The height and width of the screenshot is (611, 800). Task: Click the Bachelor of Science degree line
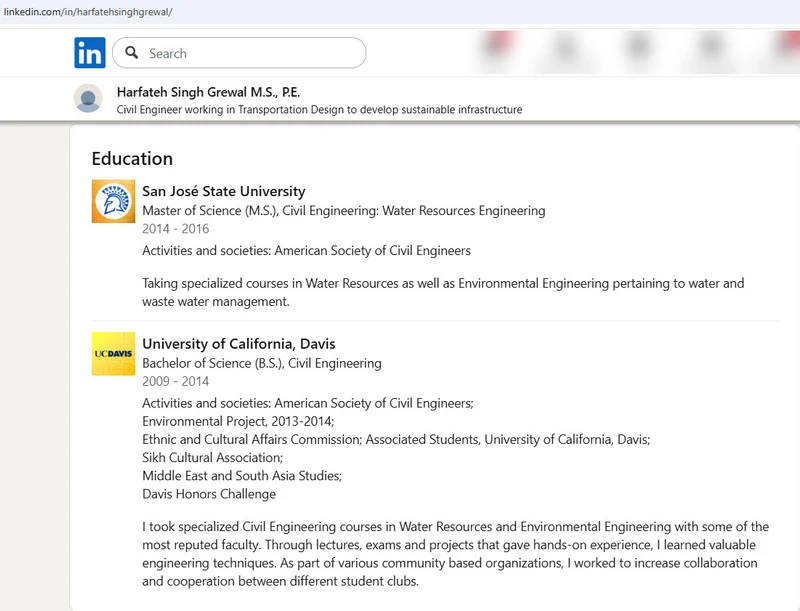click(261, 363)
